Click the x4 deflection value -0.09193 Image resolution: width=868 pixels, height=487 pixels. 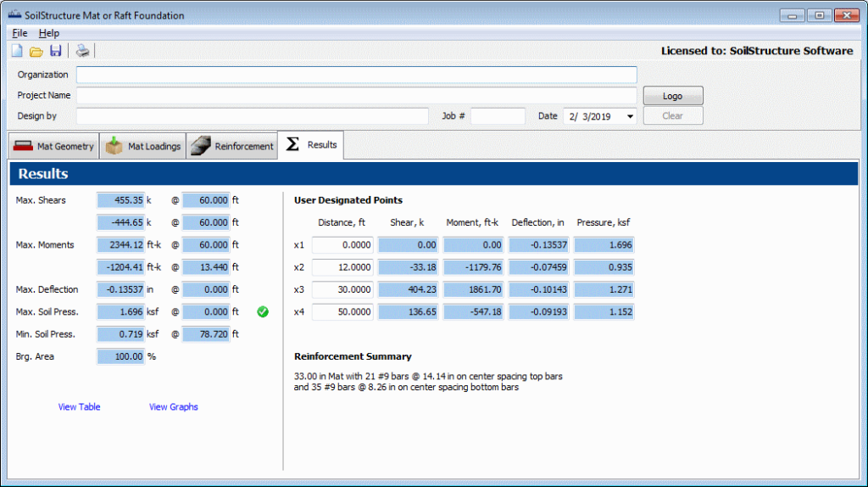pos(539,312)
